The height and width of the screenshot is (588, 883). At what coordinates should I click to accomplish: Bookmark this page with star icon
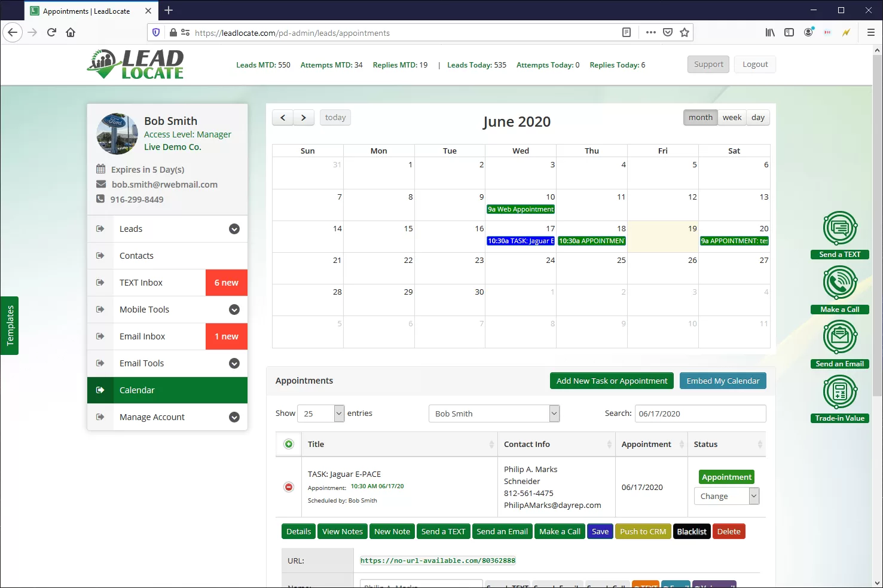click(x=685, y=32)
